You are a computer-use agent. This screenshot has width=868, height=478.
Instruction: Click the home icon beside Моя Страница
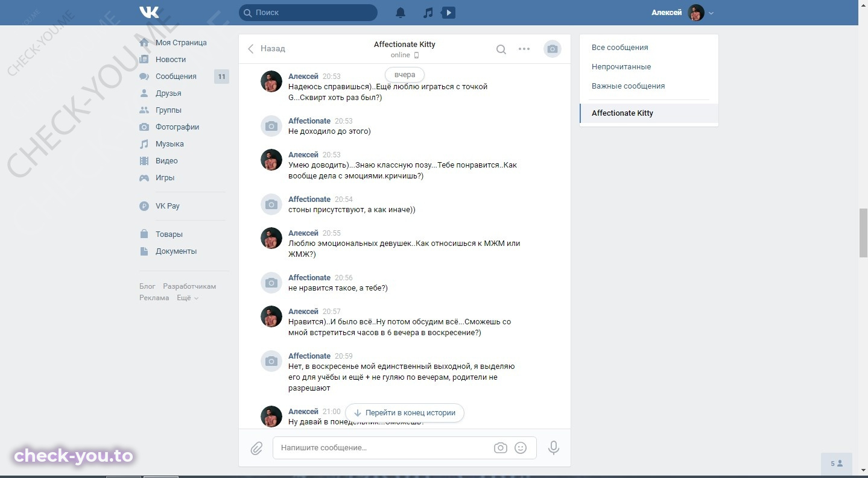click(144, 43)
